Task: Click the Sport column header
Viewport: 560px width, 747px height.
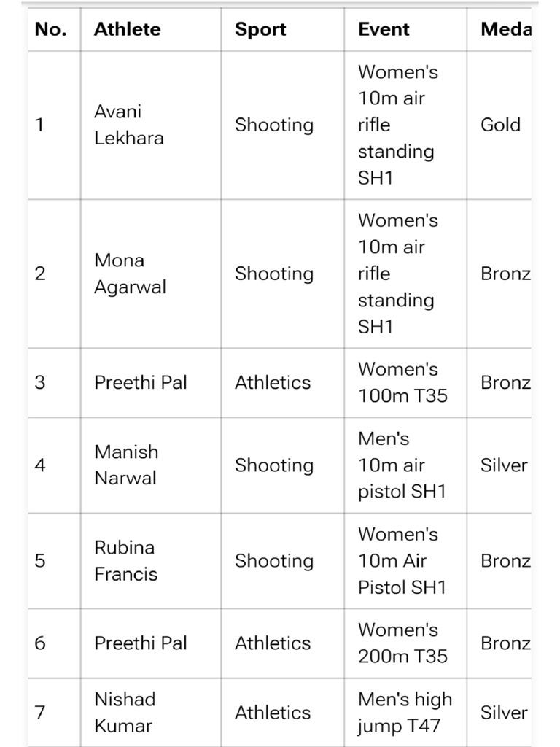Action: point(259,30)
